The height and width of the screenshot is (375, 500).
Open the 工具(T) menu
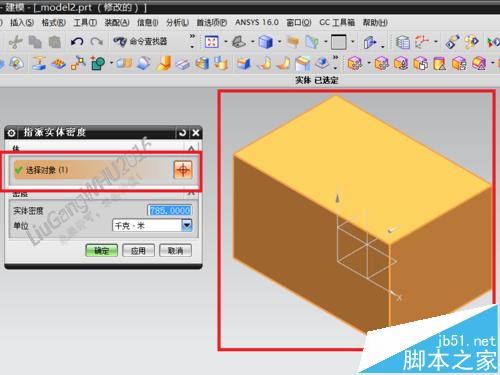85,23
